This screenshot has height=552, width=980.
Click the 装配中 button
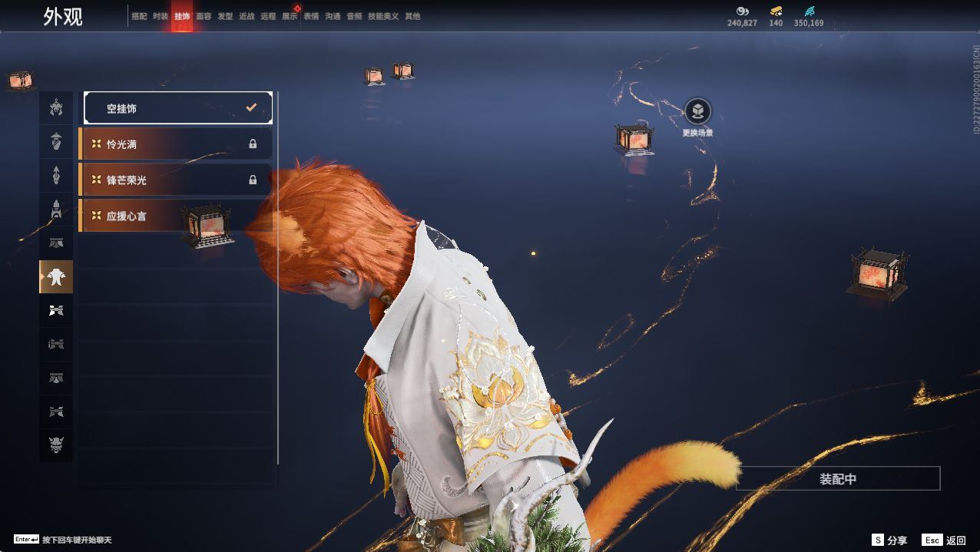pyautogui.click(x=838, y=478)
